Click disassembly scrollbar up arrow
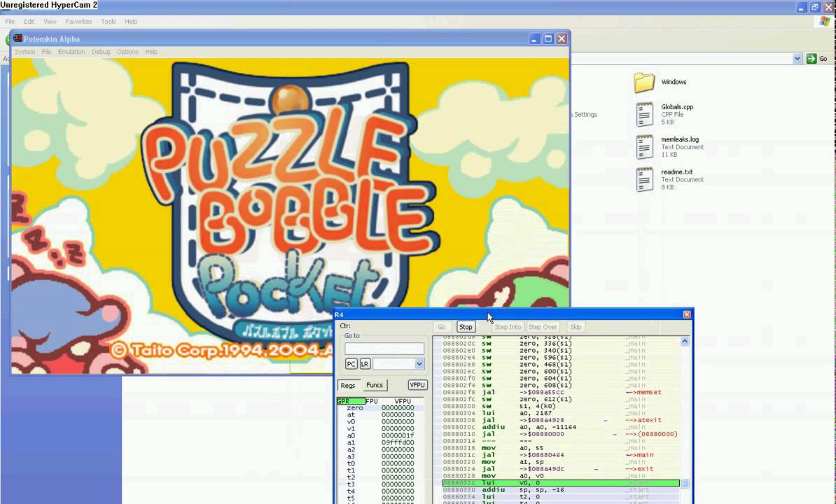This screenshot has width=836, height=504. [x=685, y=341]
